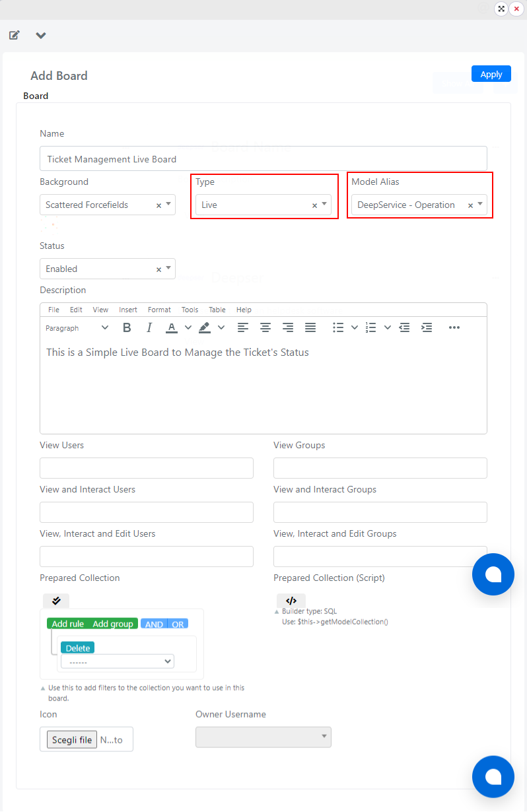The width and height of the screenshot is (527, 812).
Task: Clear the Background selection with x
Action: tap(158, 205)
